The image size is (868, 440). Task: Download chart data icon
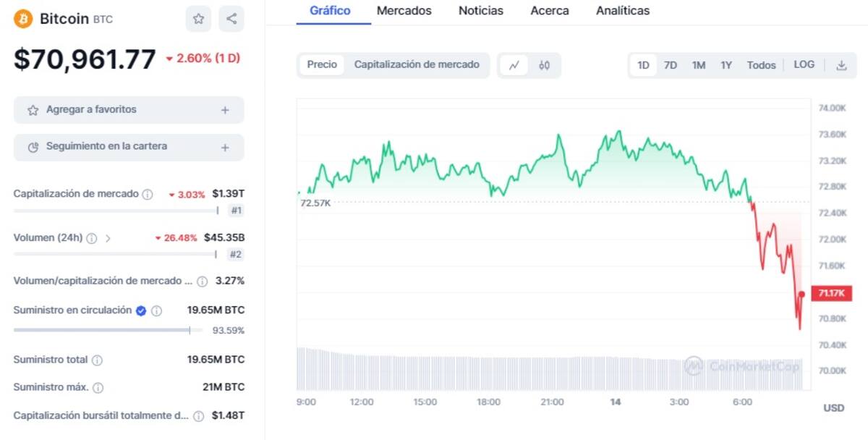841,65
